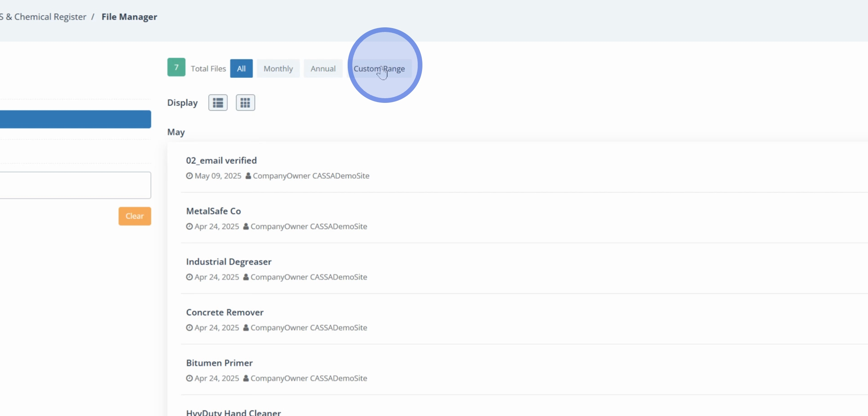Image resolution: width=868 pixels, height=416 pixels.
Task: Open the MetalSafe Co file
Action: [213, 211]
